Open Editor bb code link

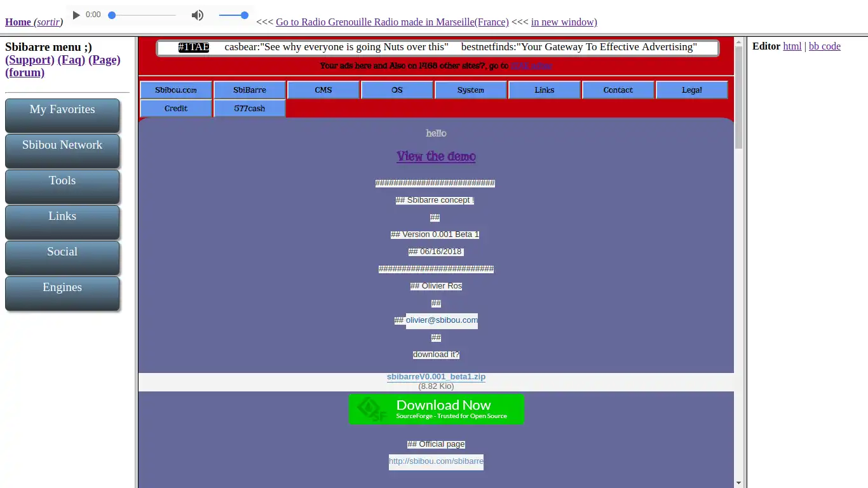click(825, 46)
